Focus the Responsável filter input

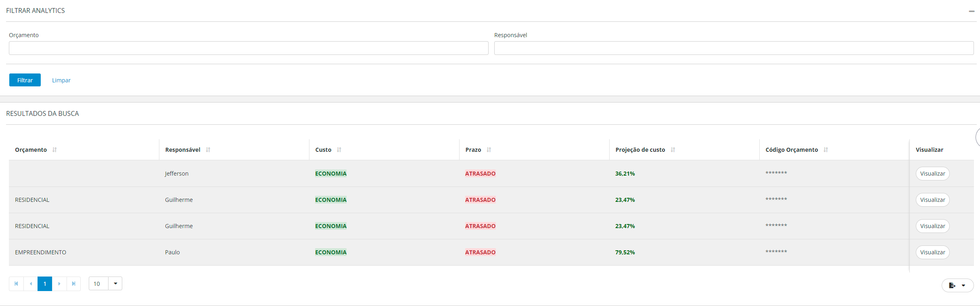(x=734, y=48)
